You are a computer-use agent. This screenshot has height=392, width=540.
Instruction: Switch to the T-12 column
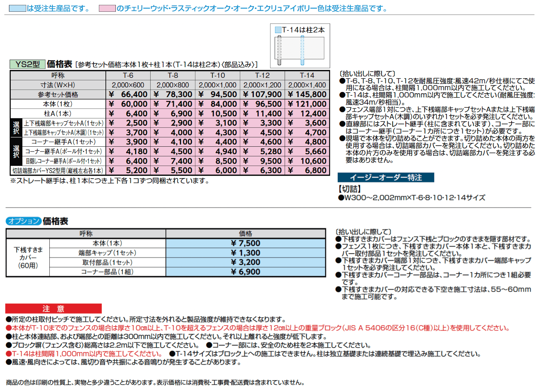tap(262, 75)
